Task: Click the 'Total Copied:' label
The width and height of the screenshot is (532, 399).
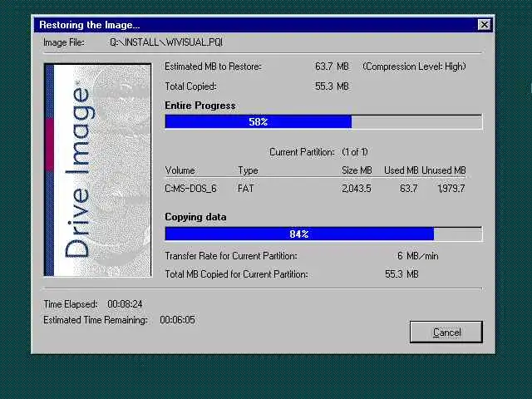Action: click(x=190, y=86)
